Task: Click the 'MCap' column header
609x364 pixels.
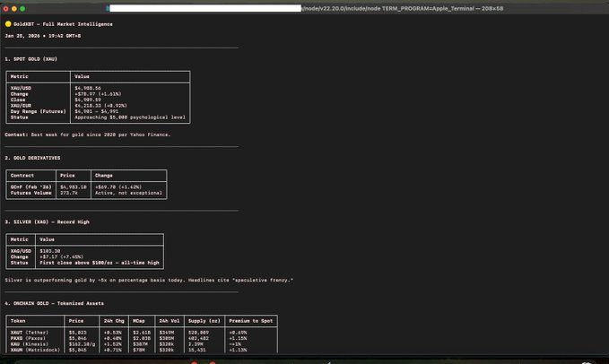Action: (x=139, y=321)
